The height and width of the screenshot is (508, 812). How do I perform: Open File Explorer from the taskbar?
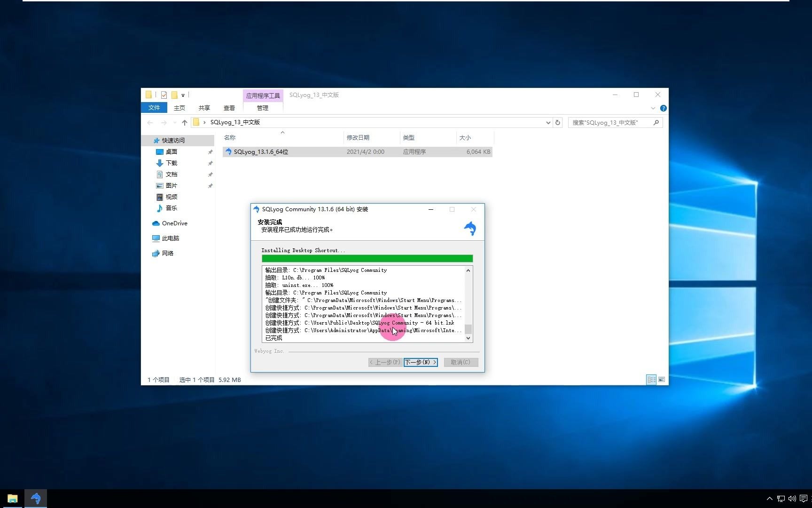click(12, 498)
